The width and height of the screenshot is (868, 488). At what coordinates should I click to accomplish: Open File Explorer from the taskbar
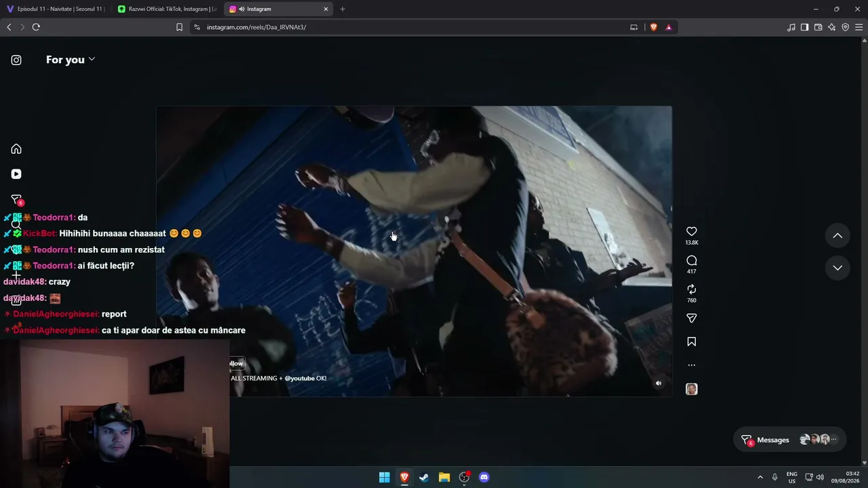pyautogui.click(x=444, y=477)
